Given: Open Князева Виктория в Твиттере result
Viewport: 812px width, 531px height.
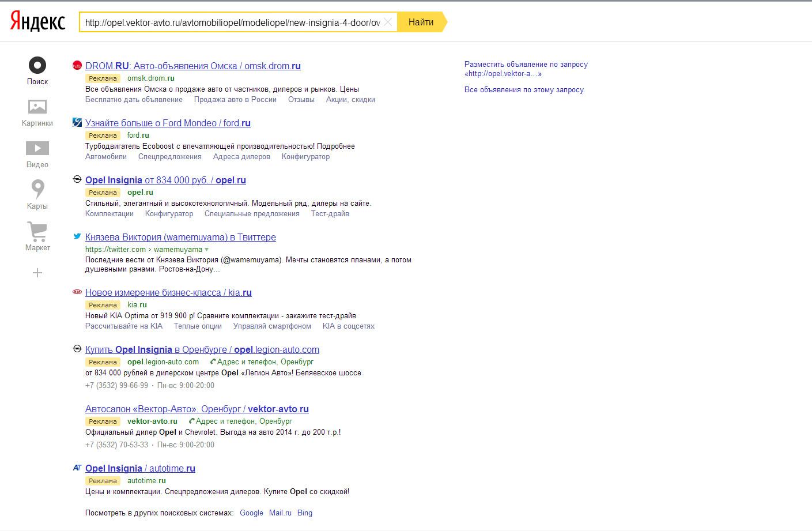Looking at the screenshot, I should tap(180, 237).
